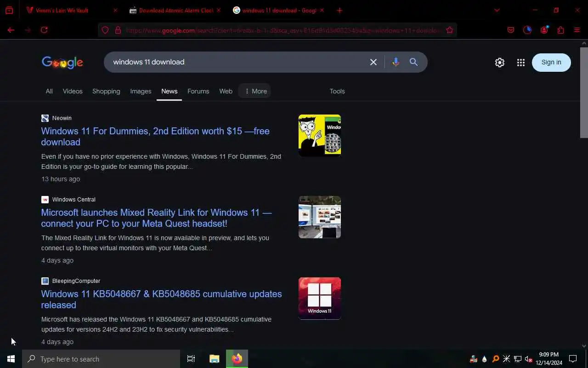Open Google quick settings gear
This screenshot has width=588, height=368.
point(500,63)
